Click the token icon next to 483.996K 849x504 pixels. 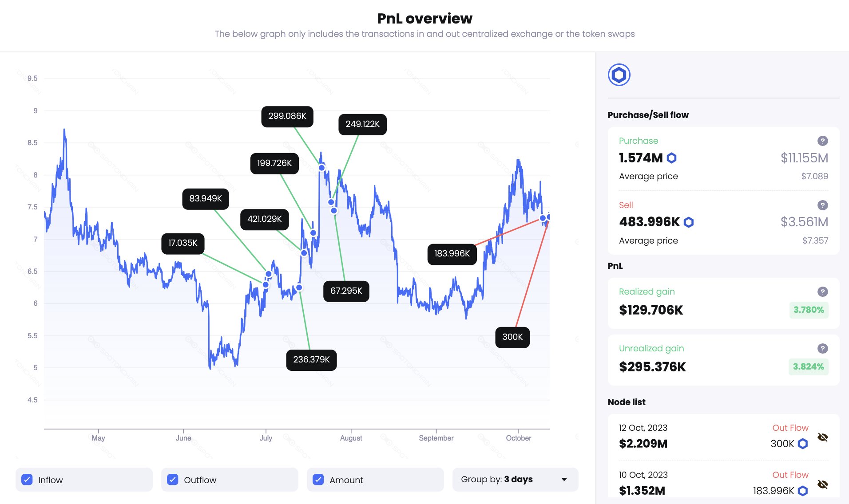(689, 222)
